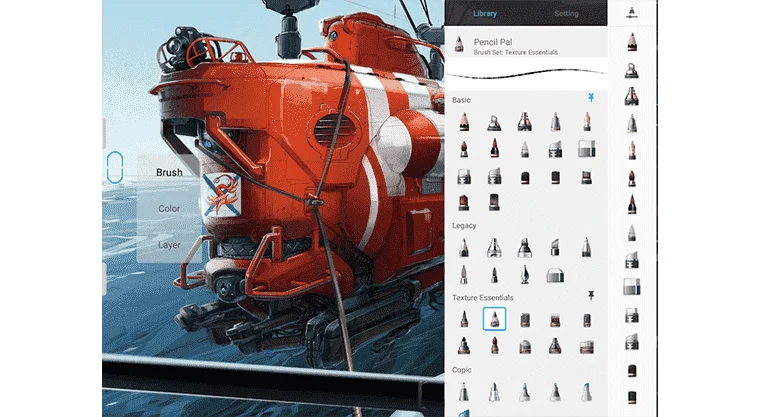The width and height of the screenshot is (760, 417).
Task: Tap the blue oval marking-menu trigger
Action: tap(115, 167)
